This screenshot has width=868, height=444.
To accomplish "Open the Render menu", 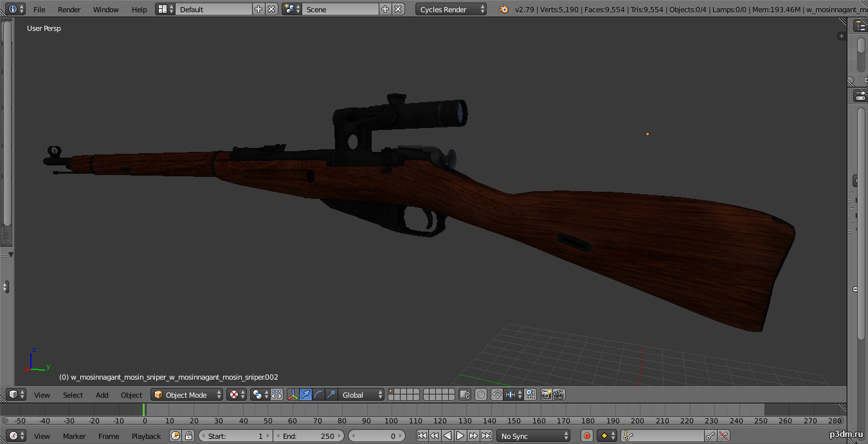I will coord(69,9).
